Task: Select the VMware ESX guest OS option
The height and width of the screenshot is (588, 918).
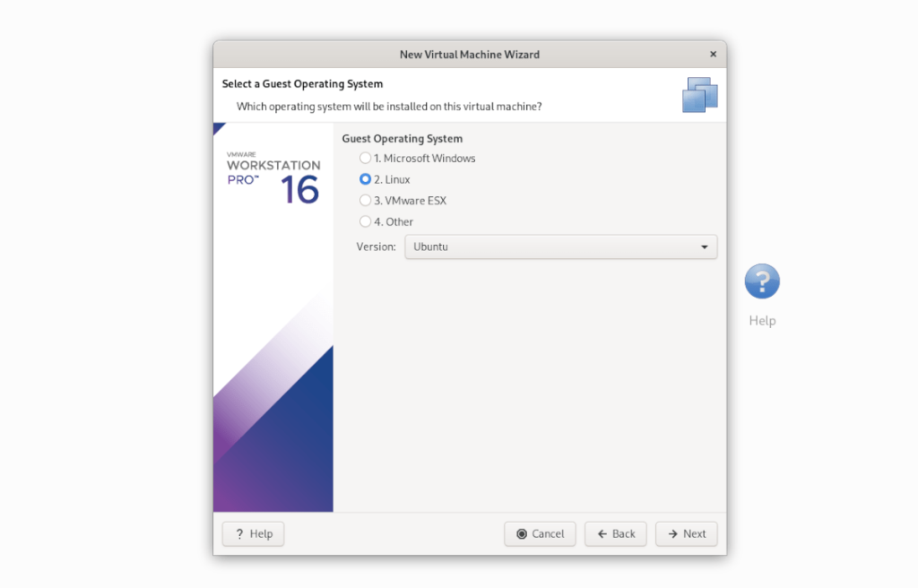Action: 365,200
